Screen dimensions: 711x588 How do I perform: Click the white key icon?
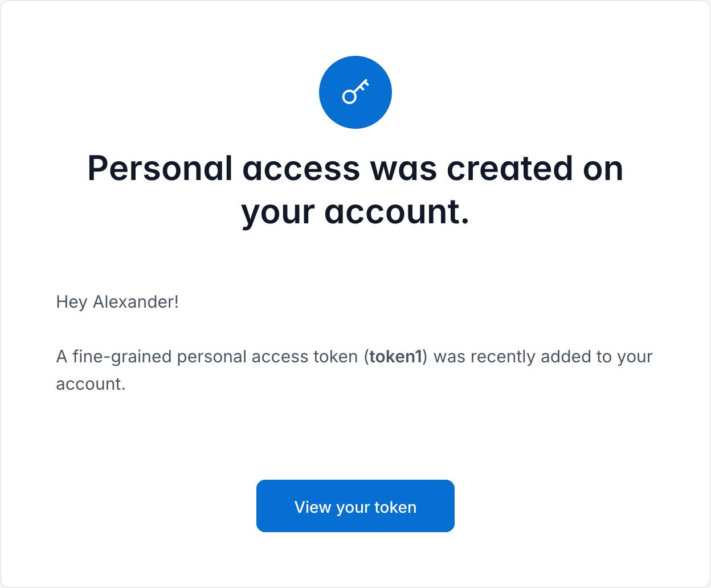(x=355, y=92)
